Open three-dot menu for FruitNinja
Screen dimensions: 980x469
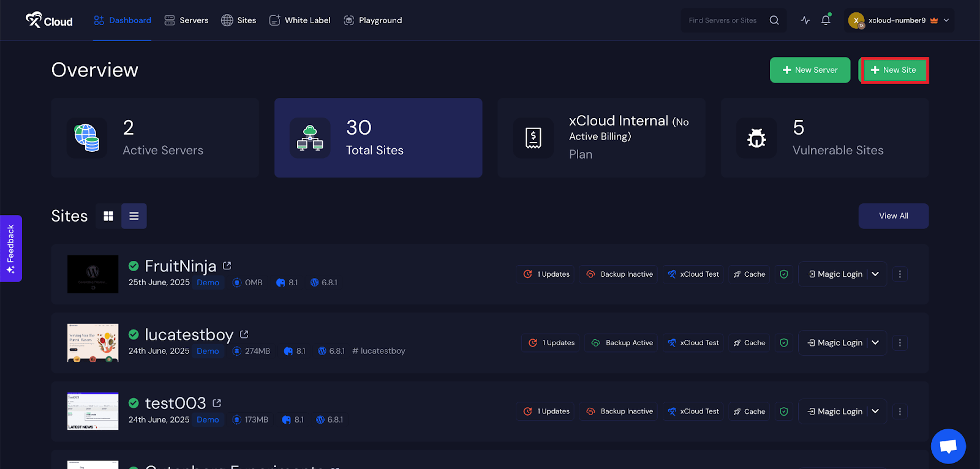click(x=900, y=274)
